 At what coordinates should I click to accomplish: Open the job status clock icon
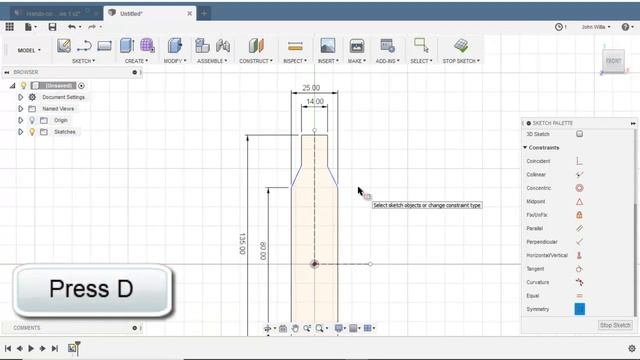coord(560,27)
